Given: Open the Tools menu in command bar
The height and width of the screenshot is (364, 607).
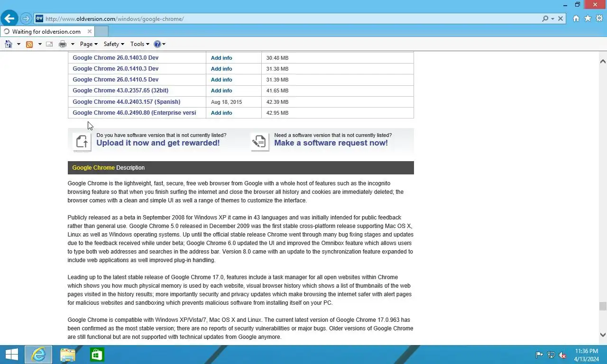Looking at the screenshot, I should (140, 44).
